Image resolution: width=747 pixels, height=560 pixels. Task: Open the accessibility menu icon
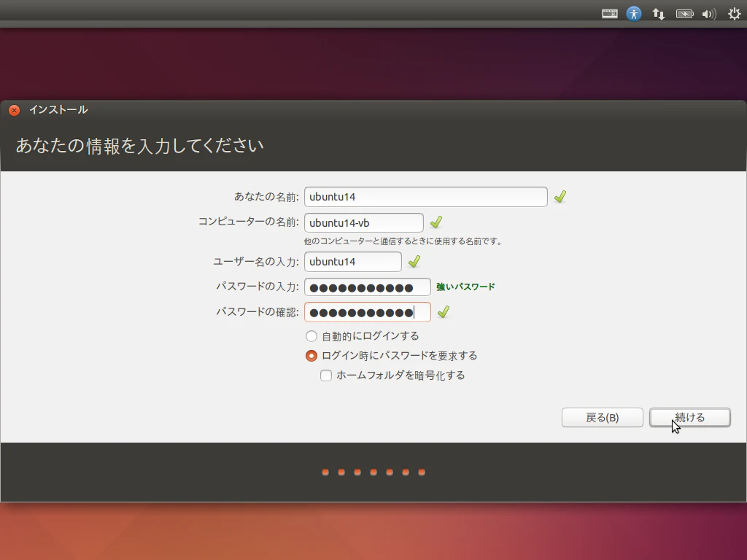pyautogui.click(x=634, y=14)
